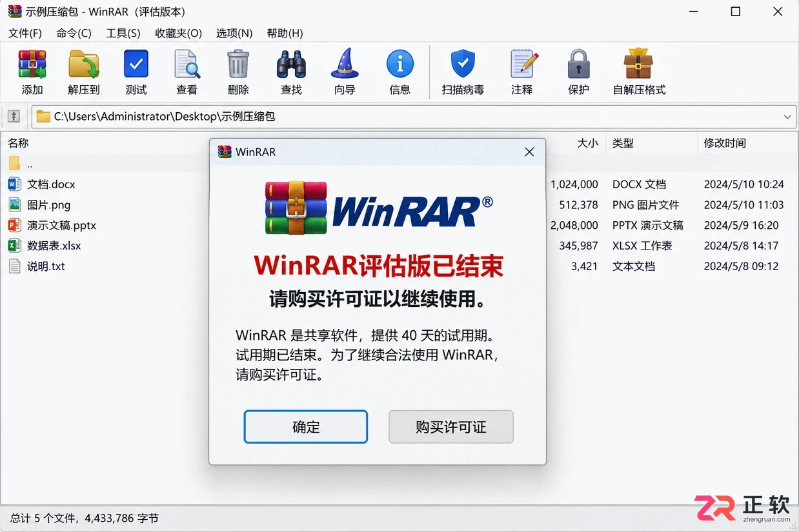Select file name 演示文稿.pptx

(61, 226)
